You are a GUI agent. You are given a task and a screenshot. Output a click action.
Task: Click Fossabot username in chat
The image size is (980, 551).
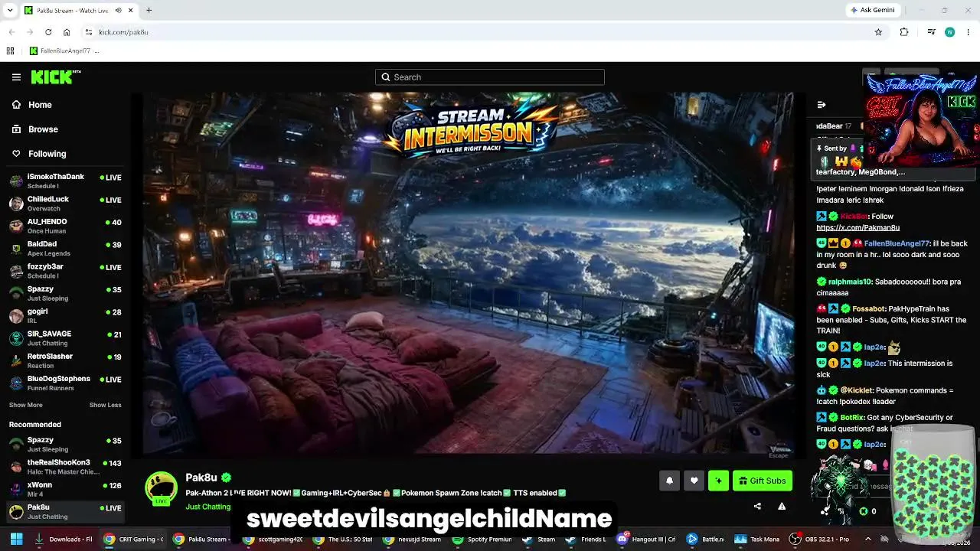coord(868,308)
